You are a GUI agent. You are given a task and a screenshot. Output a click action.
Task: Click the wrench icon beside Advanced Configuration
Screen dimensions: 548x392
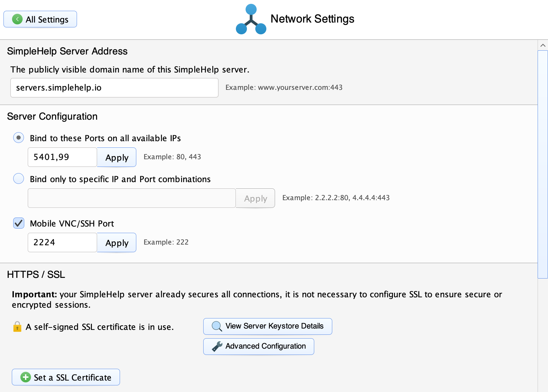tap(217, 346)
